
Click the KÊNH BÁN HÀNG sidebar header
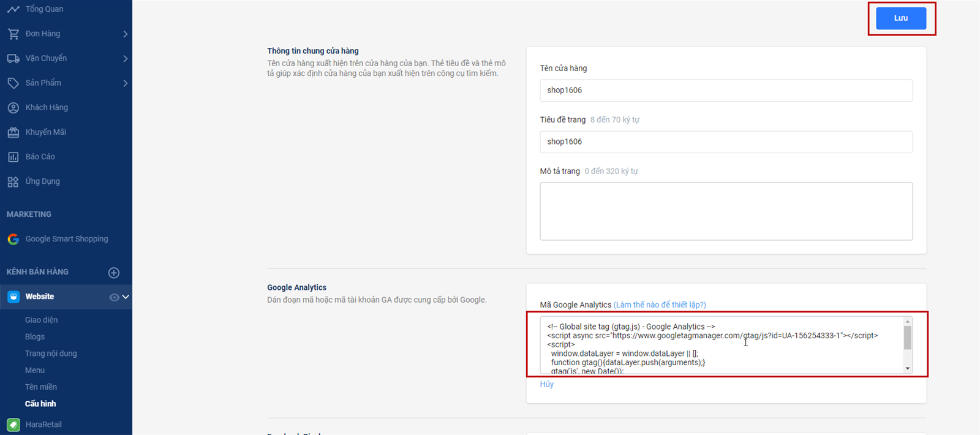click(37, 272)
